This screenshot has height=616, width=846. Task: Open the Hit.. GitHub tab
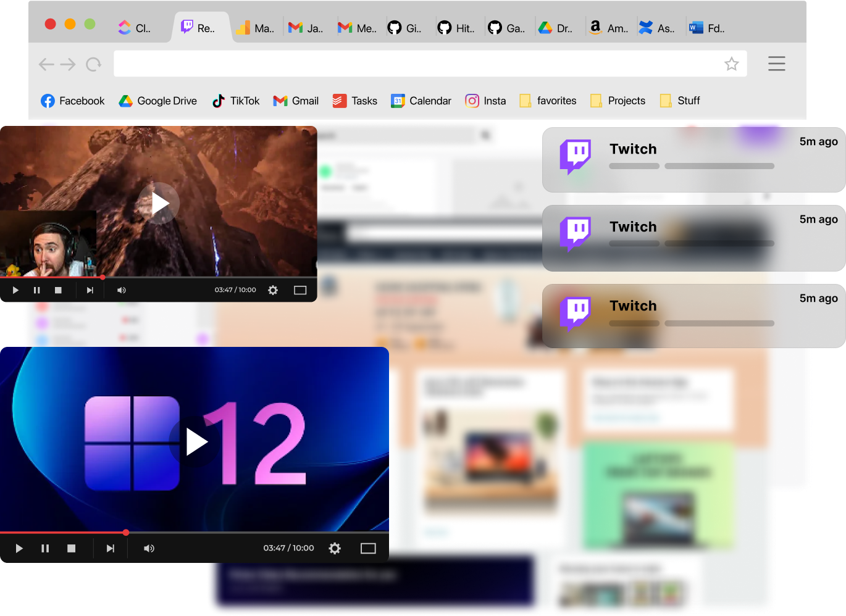pos(456,28)
